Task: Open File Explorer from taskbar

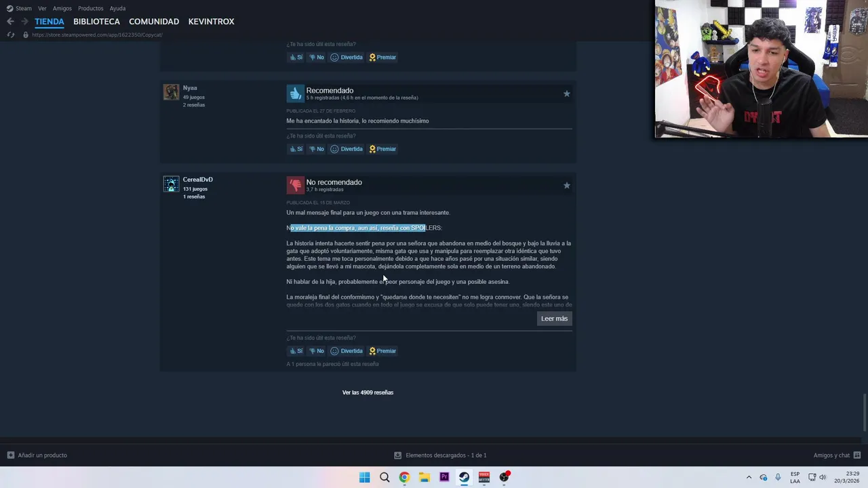Action: [425, 477]
